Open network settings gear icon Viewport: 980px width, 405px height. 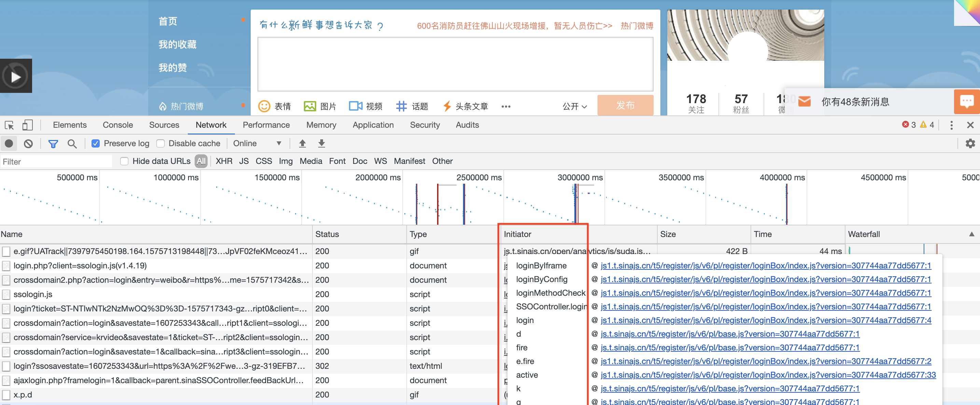coord(970,143)
